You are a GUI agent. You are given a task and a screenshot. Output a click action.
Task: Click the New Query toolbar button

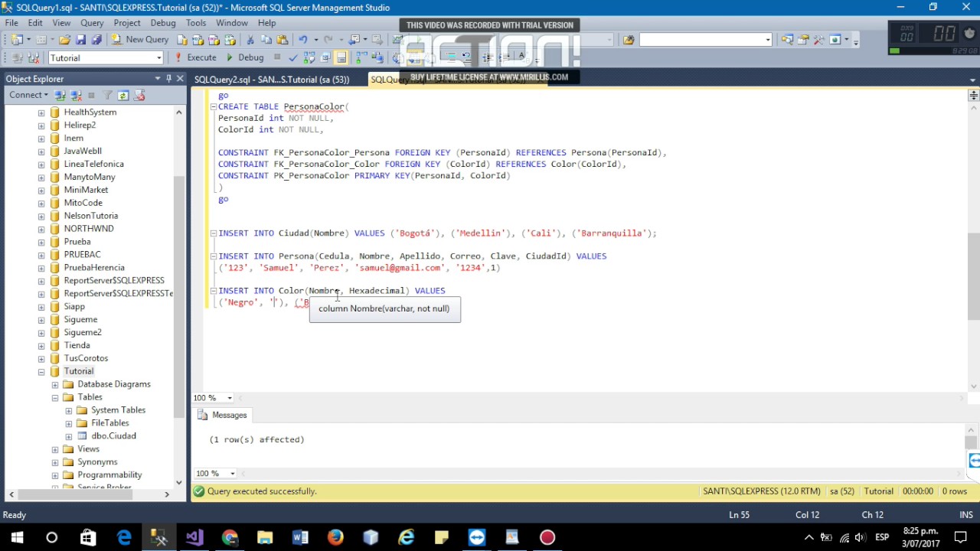click(139, 40)
